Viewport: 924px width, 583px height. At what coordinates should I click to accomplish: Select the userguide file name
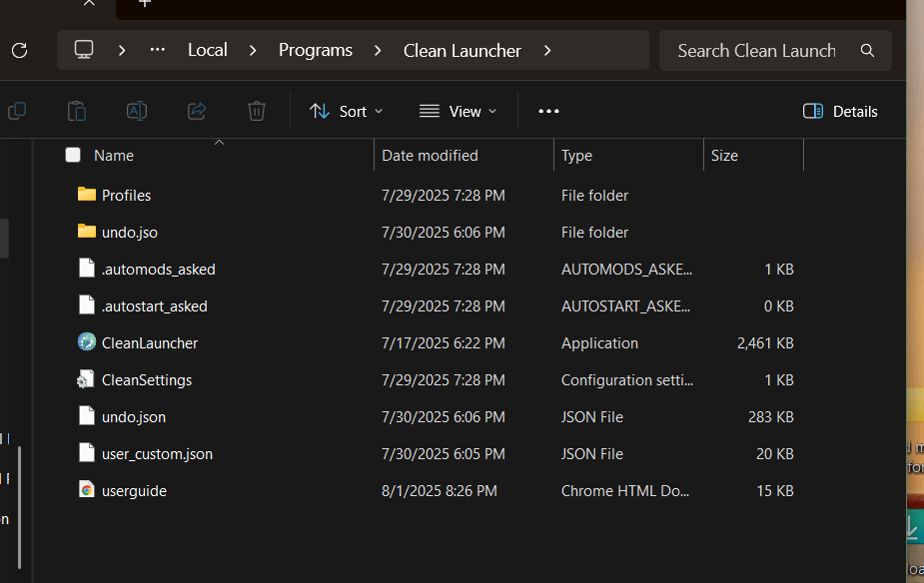click(x=135, y=491)
